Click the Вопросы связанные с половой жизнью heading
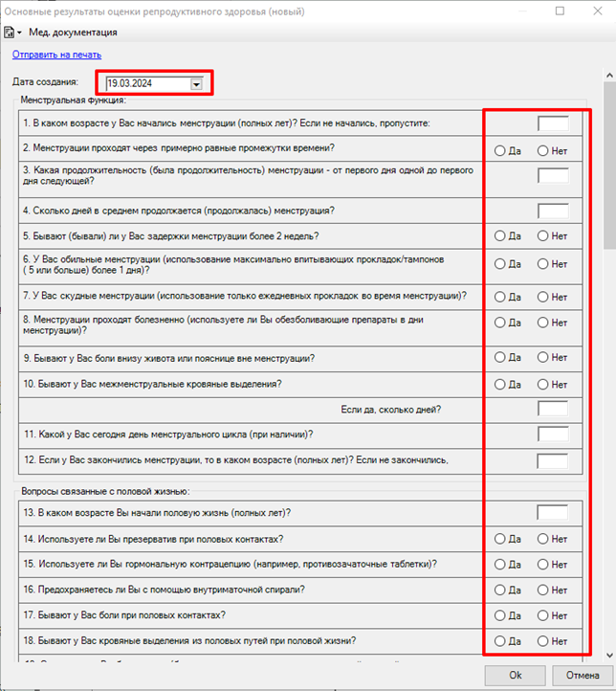The width and height of the screenshot is (616, 691). coord(105,491)
